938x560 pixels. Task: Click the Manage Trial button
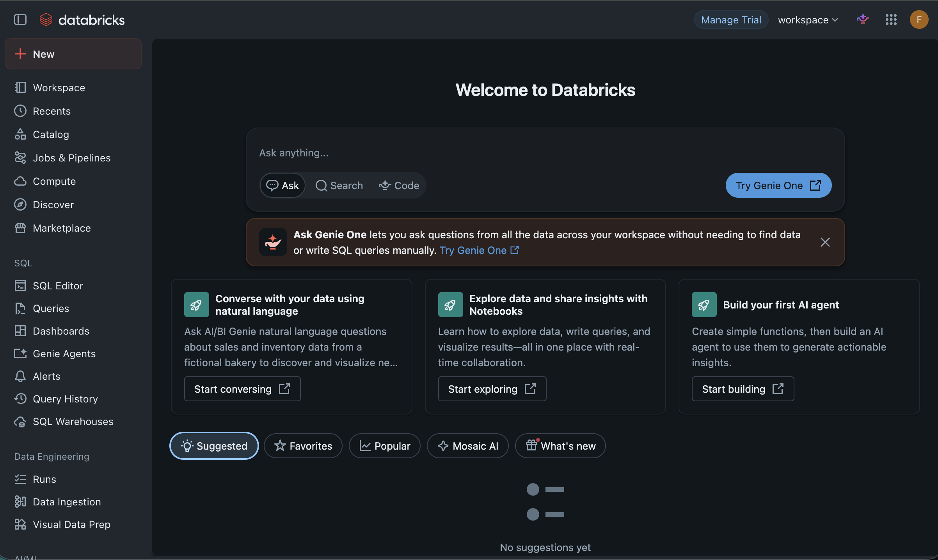coord(731,19)
